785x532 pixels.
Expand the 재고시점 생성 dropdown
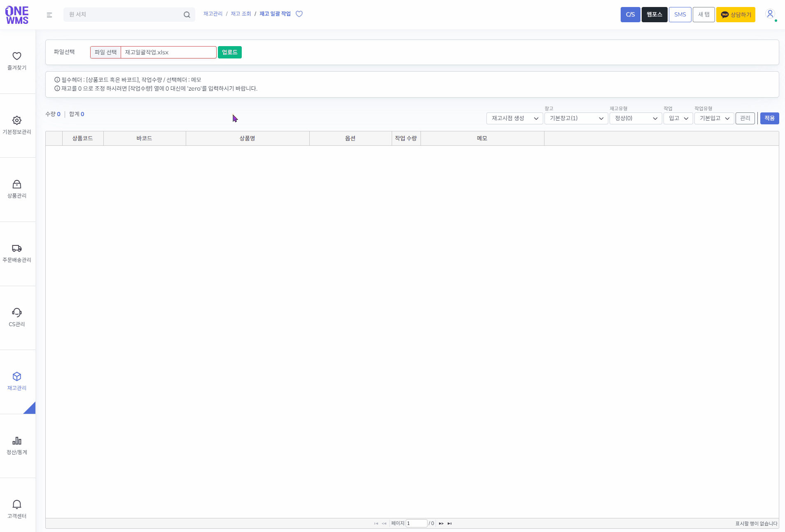point(514,118)
